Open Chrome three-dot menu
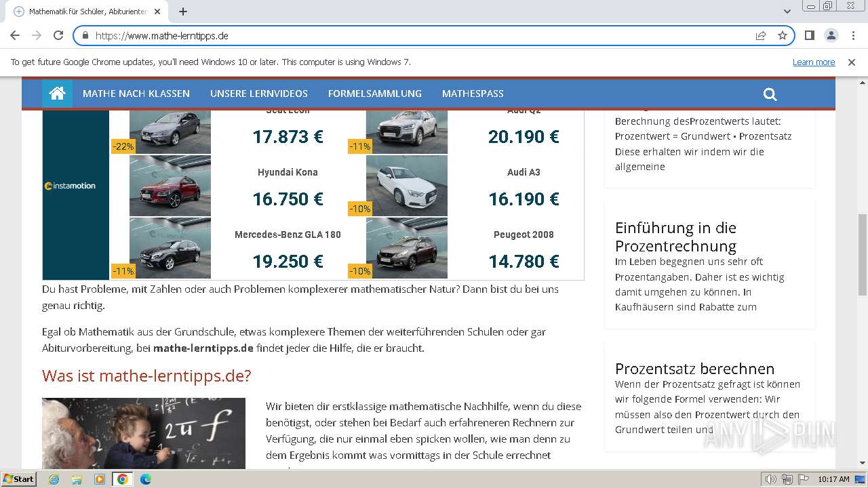 tap(852, 35)
